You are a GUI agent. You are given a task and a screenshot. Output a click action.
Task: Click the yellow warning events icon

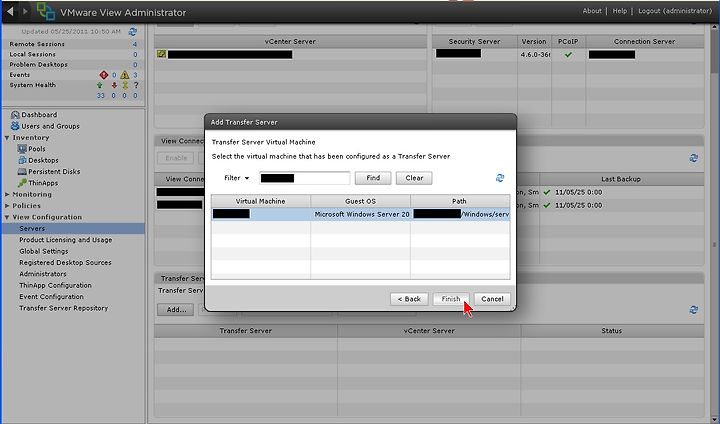124,75
